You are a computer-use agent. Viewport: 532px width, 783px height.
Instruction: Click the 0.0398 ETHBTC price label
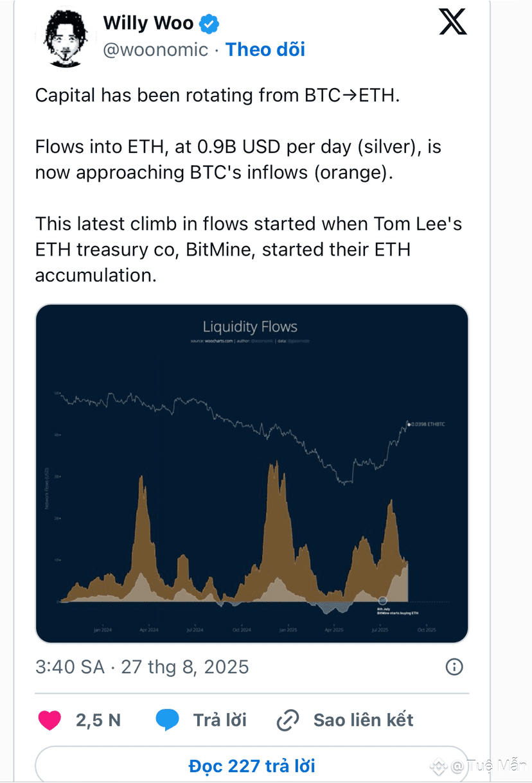[428, 425]
